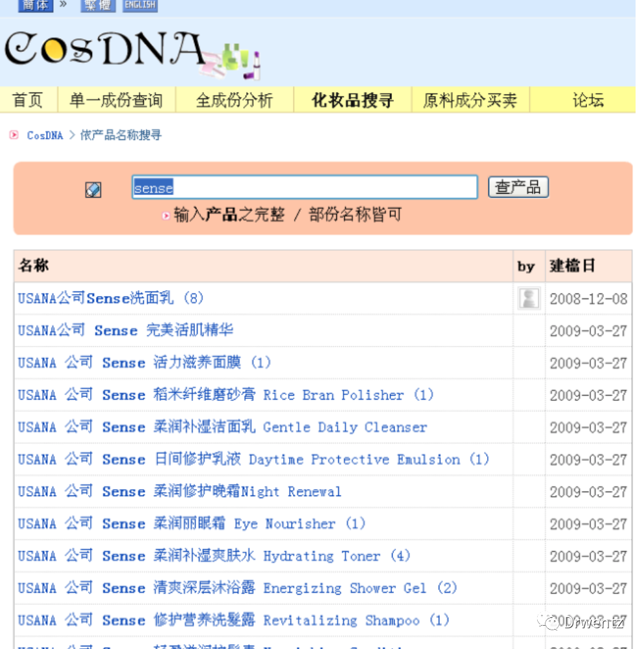Select 全成份分析 from the navigation bar
Screen dimensions: 644x649
click(x=234, y=100)
